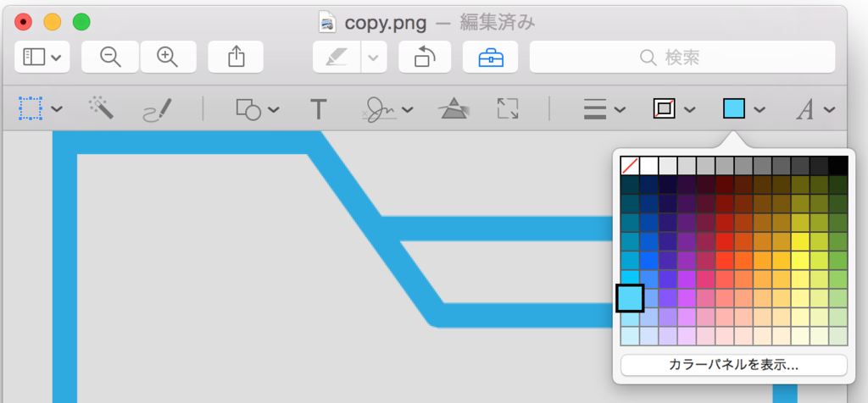This screenshot has width=868, height=403.
Task: Click the 編集済み status in title bar
Action: tap(497, 23)
